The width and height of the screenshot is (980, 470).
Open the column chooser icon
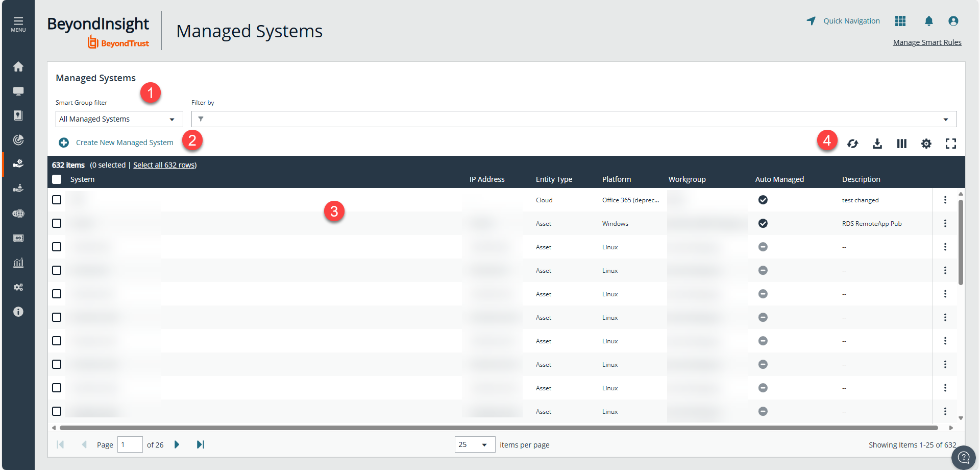pos(902,144)
